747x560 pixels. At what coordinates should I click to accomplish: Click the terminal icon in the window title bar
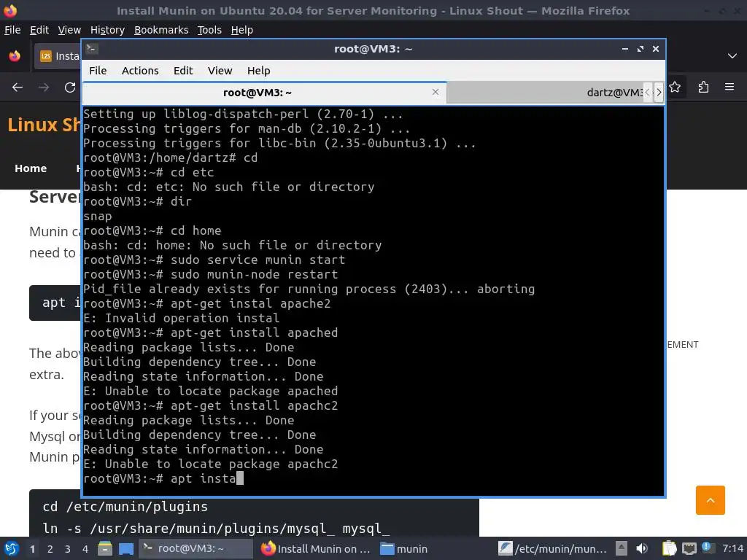92,49
